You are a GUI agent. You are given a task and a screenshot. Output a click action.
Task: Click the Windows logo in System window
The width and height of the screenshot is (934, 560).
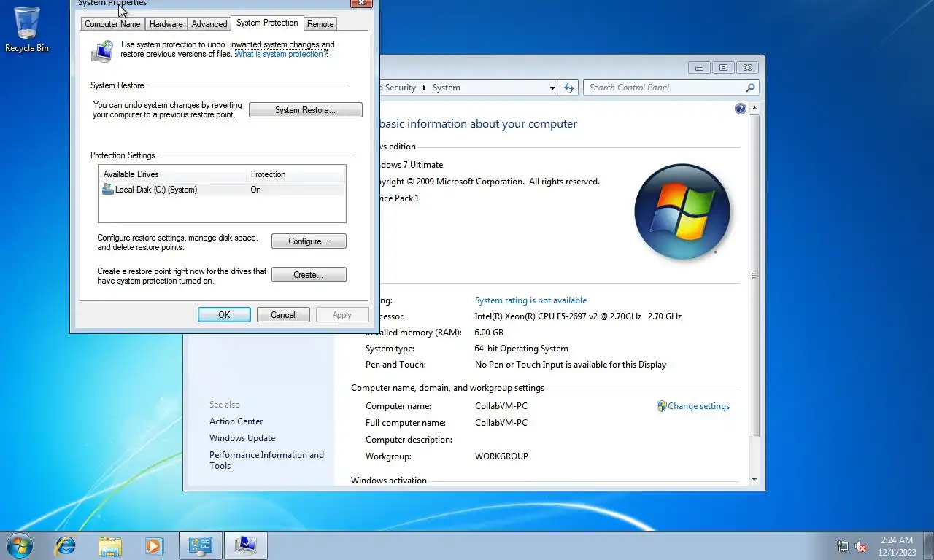pyautogui.click(x=682, y=211)
